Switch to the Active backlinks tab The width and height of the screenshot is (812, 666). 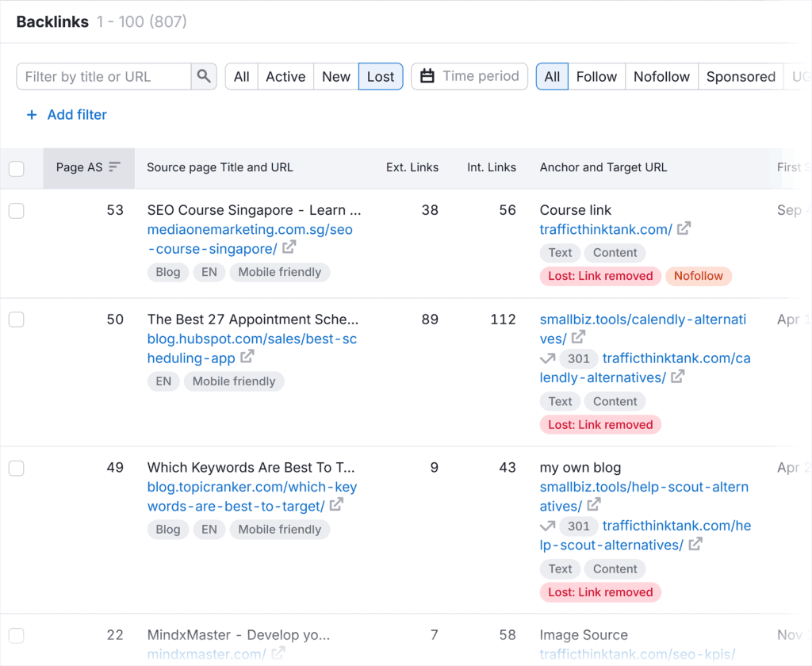[285, 77]
